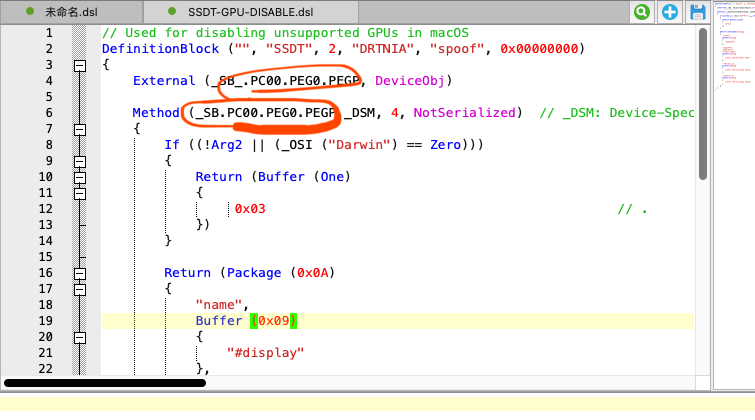The height and width of the screenshot is (420, 755).
Task: Collapse the code fold at line 3
Action: (80, 65)
